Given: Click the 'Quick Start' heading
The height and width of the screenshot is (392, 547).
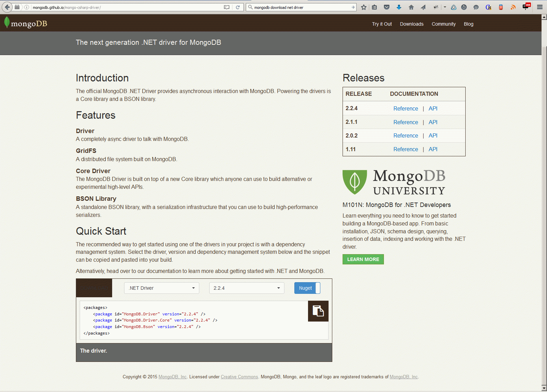Looking at the screenshot, I should click(x=101, y=231).
